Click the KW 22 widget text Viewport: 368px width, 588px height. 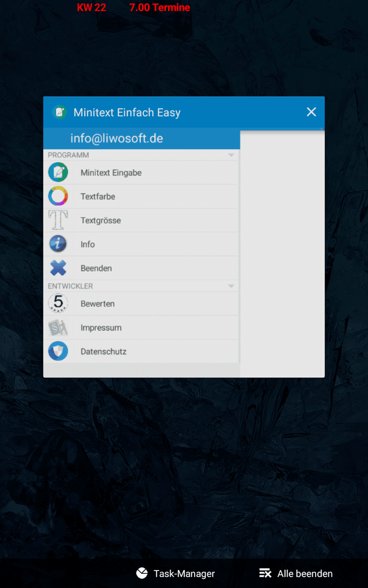pyautogui.click(x=92, y=8)
